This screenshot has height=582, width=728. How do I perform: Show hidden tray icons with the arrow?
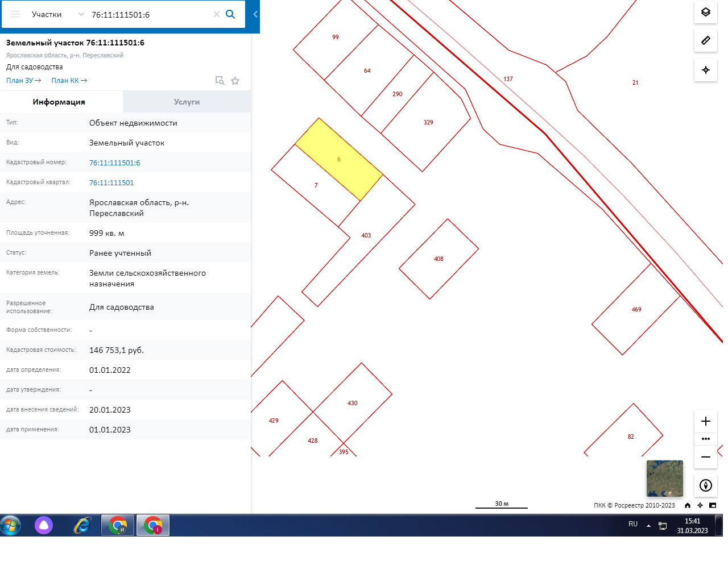[648, 526]
